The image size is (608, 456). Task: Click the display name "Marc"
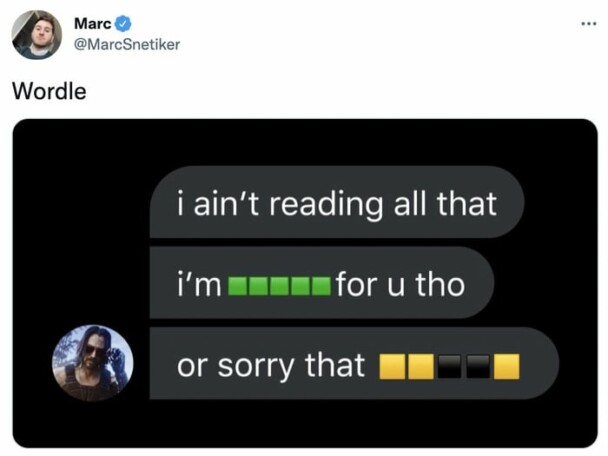pyautogui.click(x=94, y=23)
